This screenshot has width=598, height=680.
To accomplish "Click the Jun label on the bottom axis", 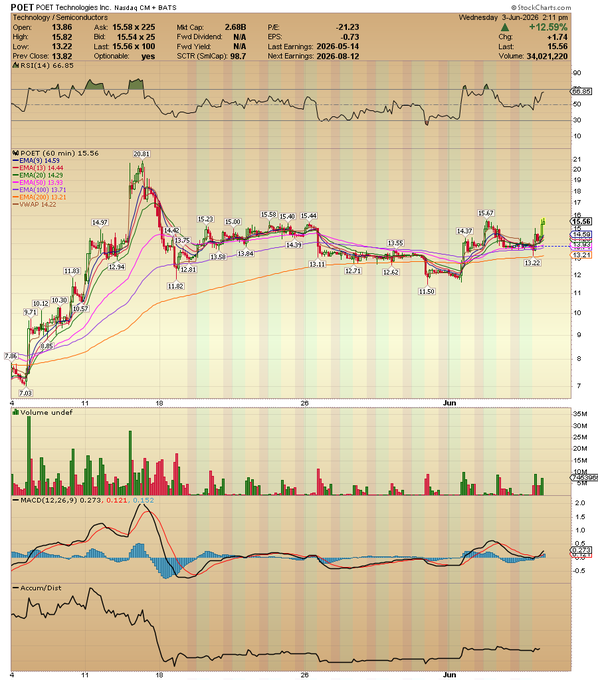I will click(x=449, y=675).
